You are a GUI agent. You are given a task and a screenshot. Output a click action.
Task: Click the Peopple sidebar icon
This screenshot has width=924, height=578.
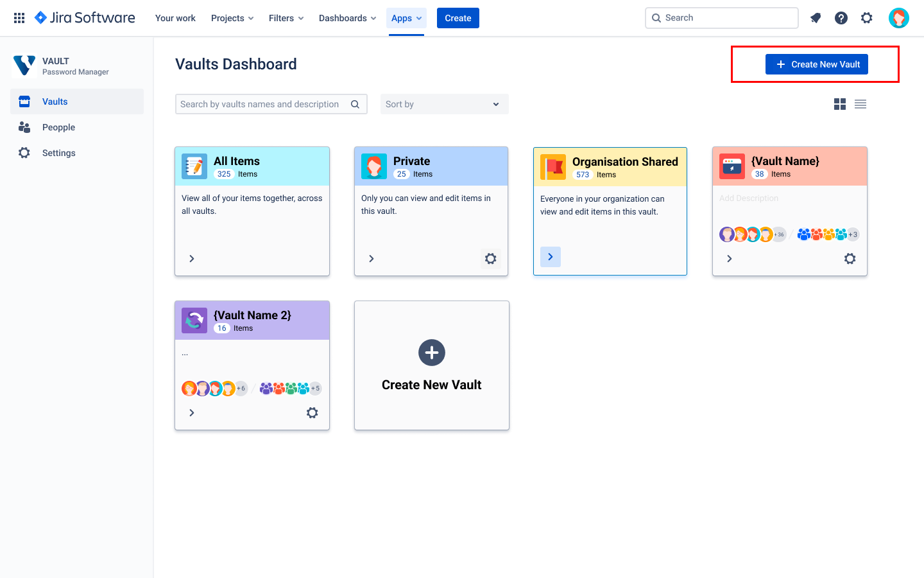(x=24, y=127)
